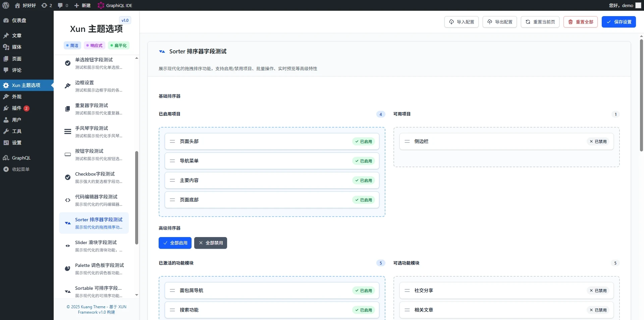This screenshot has height=320, width=644.
Task: Open 页面 in the sidebar
Action: pyautogui.click(x=27, y=59)
